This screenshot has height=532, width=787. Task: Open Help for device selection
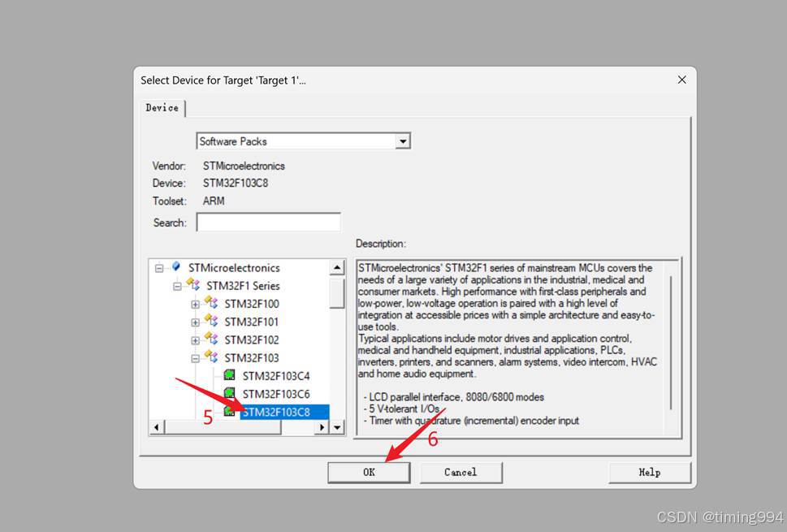650,472
